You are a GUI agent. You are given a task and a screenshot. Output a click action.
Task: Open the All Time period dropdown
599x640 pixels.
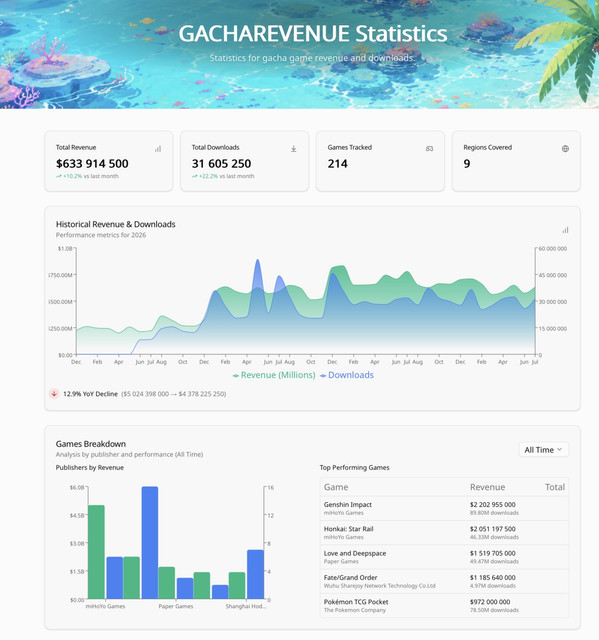[544, 450]
